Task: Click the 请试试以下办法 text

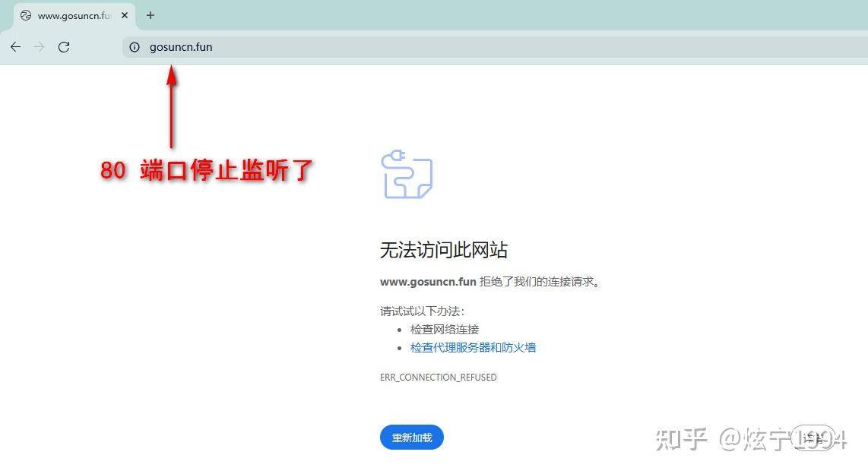Action: click(x=422, y=311)
